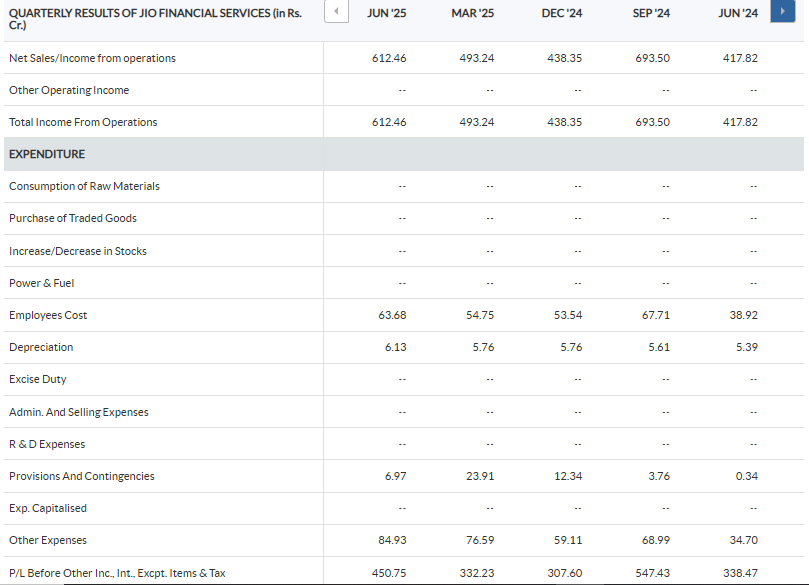Click the P/L Before Other Inc. row label
The image size is (809, 585).
click(x=117, y=573)
